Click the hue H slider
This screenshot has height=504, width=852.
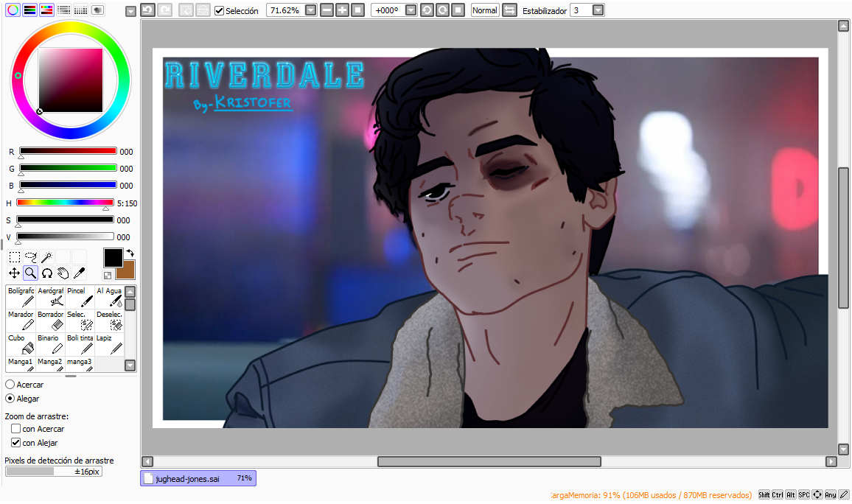pos(65,203)
